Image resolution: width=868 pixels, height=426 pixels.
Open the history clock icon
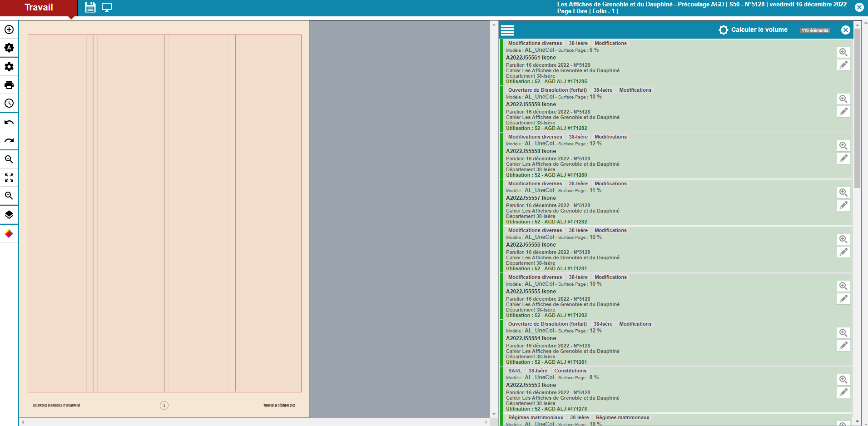click(9, 103)
